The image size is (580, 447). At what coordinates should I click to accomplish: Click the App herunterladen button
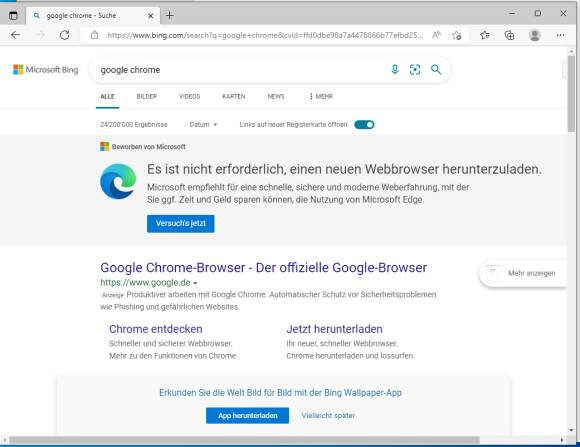247,416
